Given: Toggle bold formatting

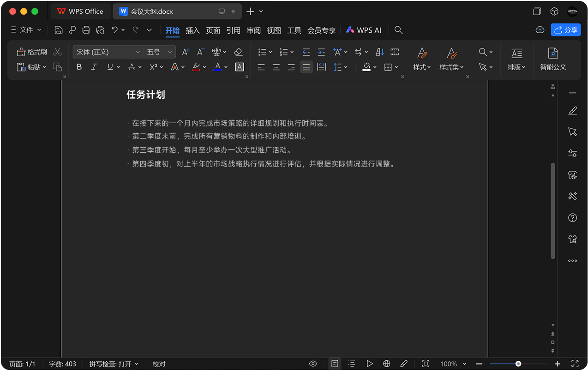Looking at the screenshot, I should click(79, 67).
